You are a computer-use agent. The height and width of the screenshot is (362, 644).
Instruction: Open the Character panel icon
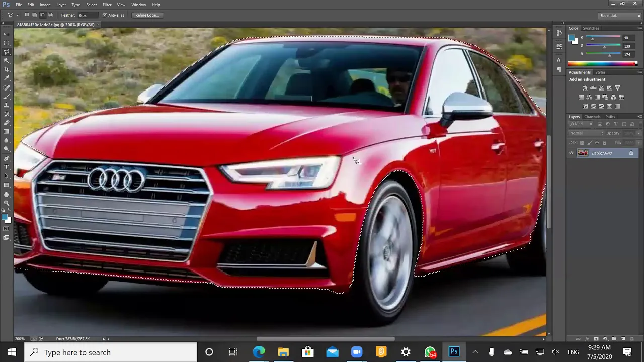point(559,60)
